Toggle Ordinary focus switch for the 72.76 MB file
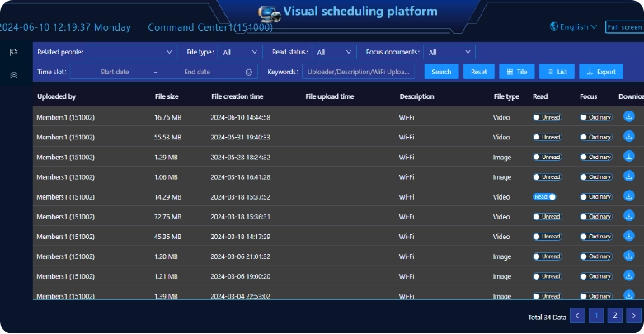The height and width of the screenshot is (334, 644). (x=595, y=217)
